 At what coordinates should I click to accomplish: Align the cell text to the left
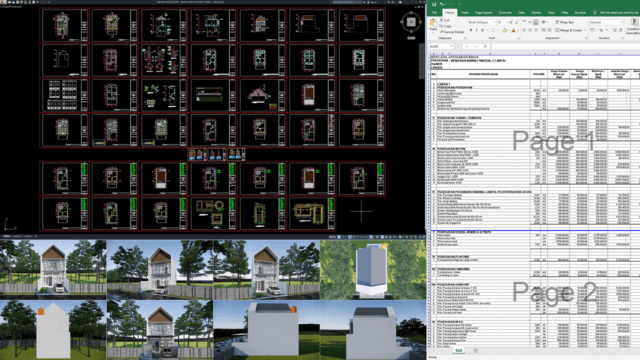click(524, 30)
